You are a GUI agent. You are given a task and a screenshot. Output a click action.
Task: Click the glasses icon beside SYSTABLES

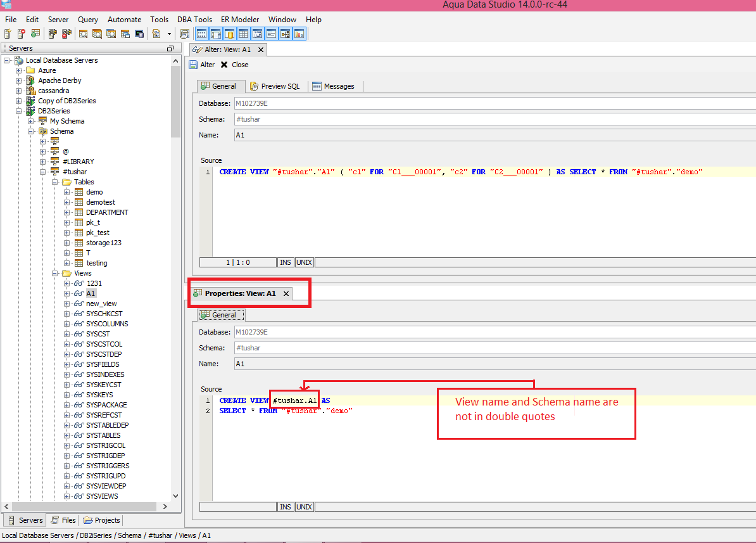point(79,435)
